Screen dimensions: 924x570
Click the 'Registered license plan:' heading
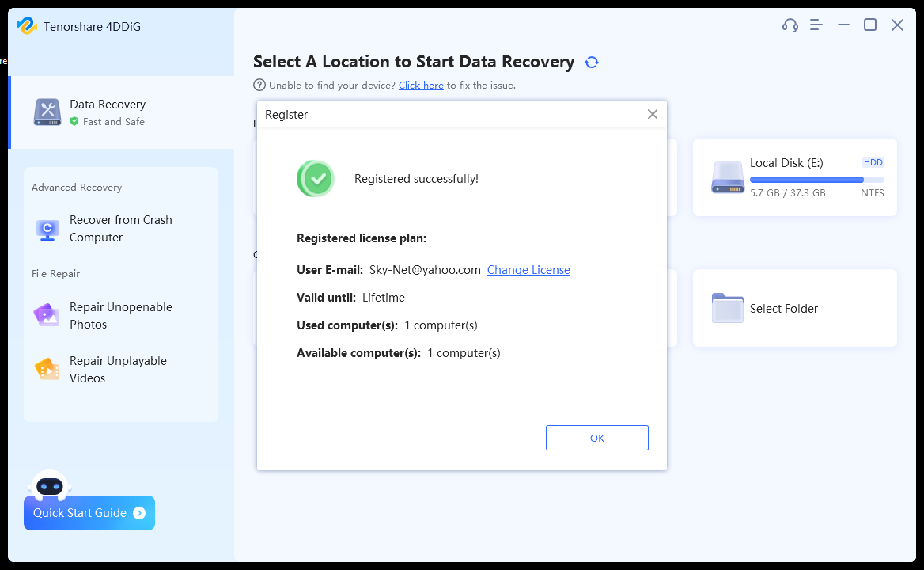(x=362, y=238)
